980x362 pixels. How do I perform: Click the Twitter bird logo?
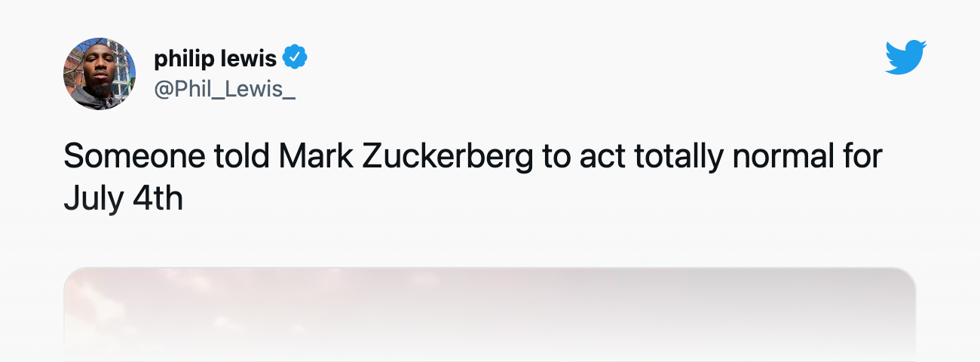pyautogui.click(x=905, y=58)
